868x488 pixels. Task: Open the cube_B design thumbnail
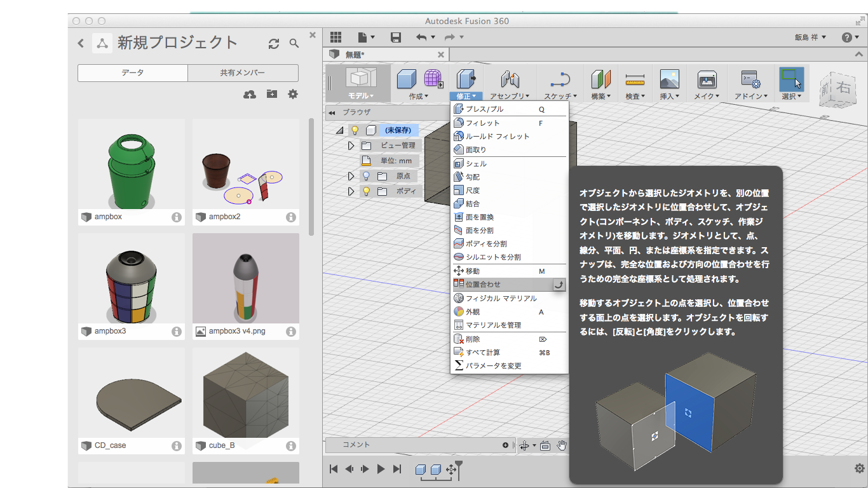[246, 393]
